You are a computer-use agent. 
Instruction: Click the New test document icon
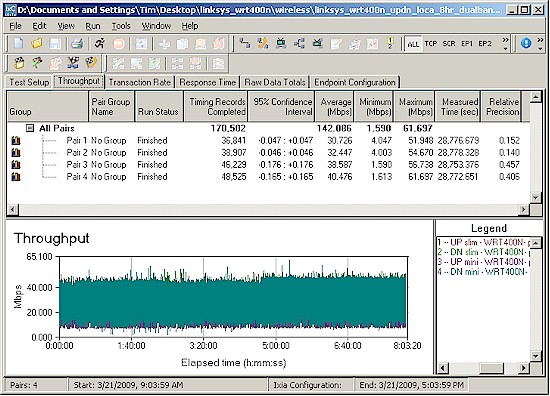click(x=18, y=43)
